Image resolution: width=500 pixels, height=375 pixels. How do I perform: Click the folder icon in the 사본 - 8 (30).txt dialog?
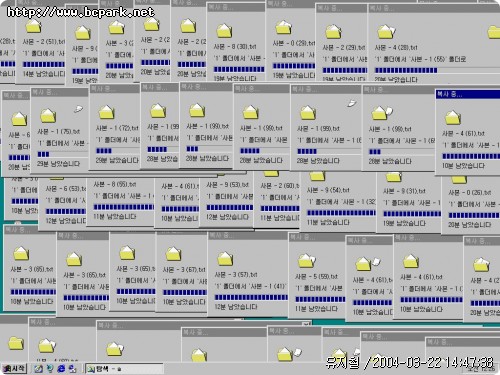tap(224, 31)
